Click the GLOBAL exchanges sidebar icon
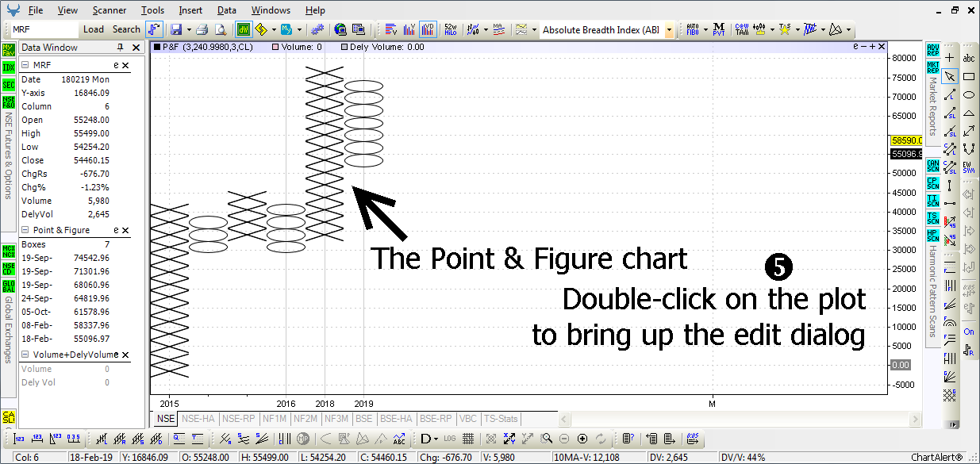Viewport: 980px width, 464px height. (x=9, y=286)
